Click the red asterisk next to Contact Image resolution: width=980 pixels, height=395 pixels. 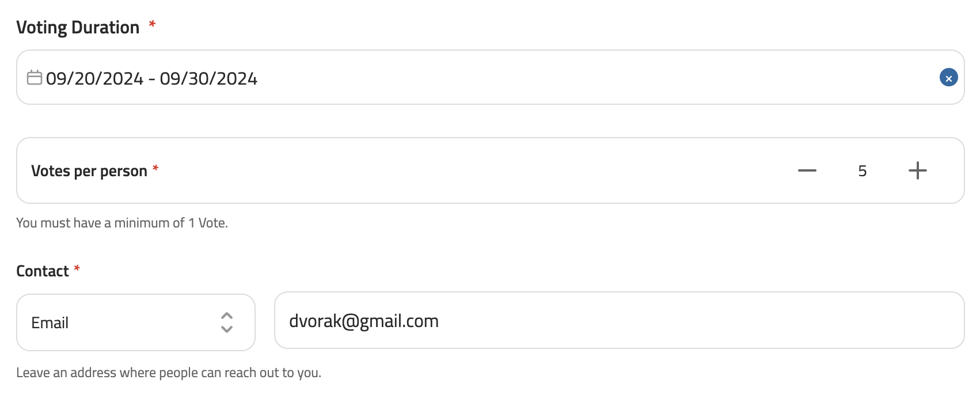[x=77, y=268]
